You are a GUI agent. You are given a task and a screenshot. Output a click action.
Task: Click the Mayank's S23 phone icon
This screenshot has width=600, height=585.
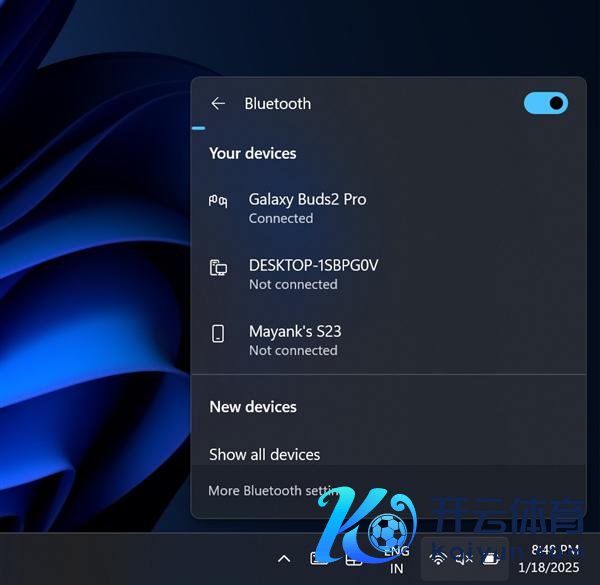tap(218, 333)
